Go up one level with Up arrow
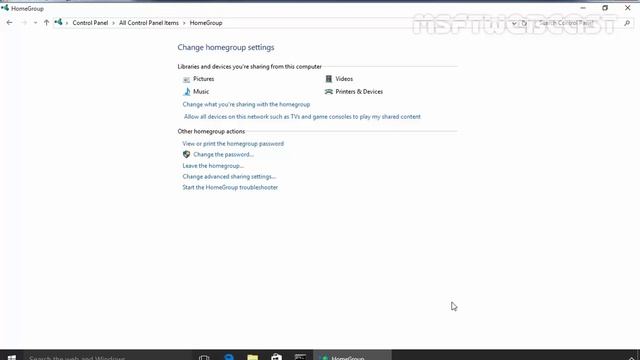This screenshot has height=360, width=640. point(46,23)
